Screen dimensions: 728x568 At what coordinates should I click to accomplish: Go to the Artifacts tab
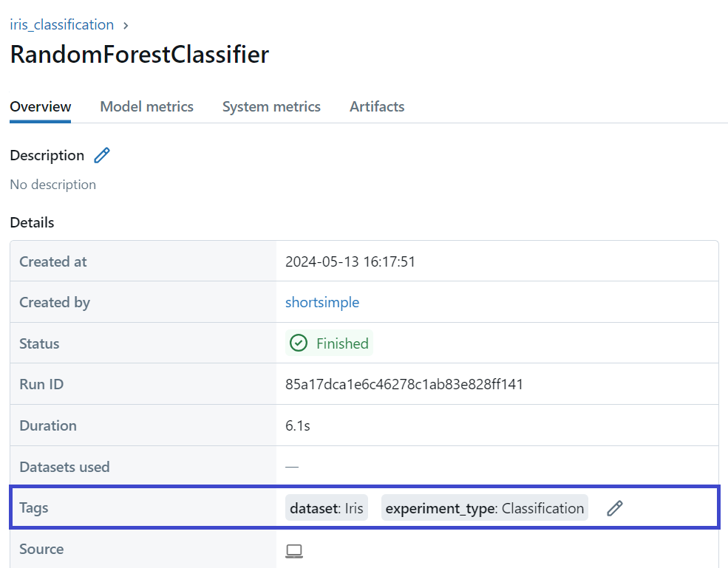(377, 106)
